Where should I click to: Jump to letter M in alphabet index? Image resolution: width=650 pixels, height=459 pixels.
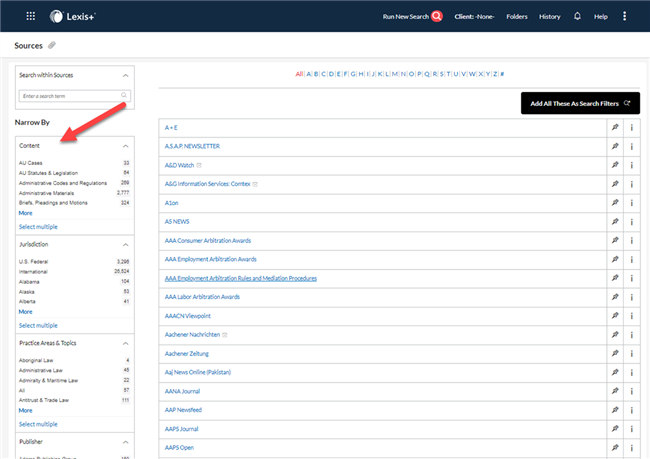tap(395, 74)
